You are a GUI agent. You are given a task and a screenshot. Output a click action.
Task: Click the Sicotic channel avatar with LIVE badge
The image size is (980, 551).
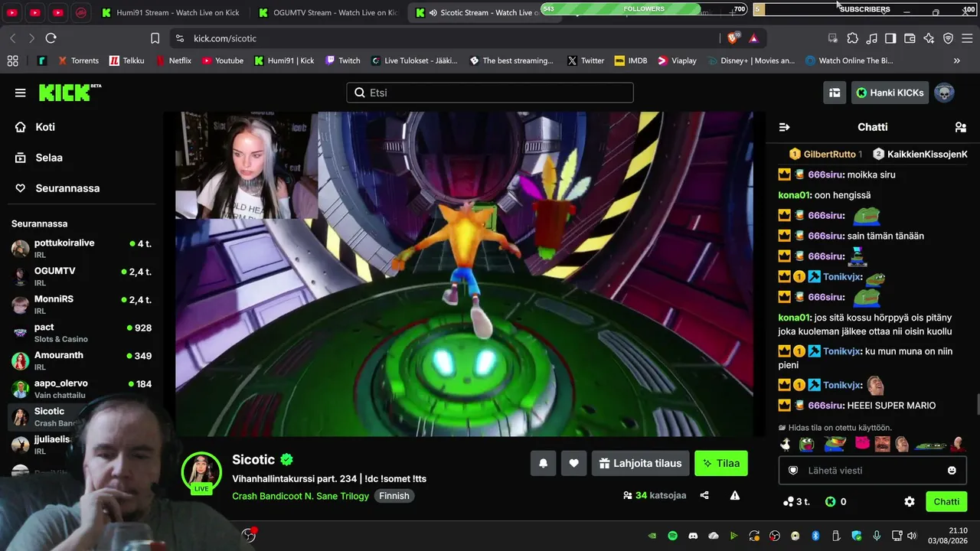pyautogui.click(x=201, y=472)
